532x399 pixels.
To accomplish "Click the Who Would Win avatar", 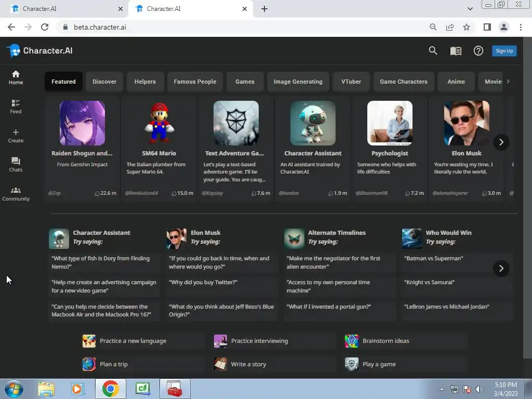I will pyautogui.click(x=412, y=238).
